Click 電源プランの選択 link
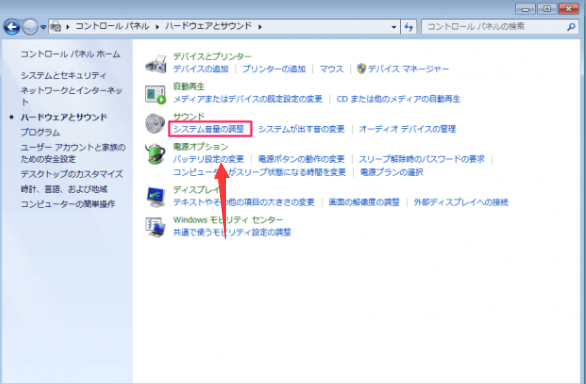Viewport: 586px width, 384px height. pyautogui.click(x=392, y=172)
